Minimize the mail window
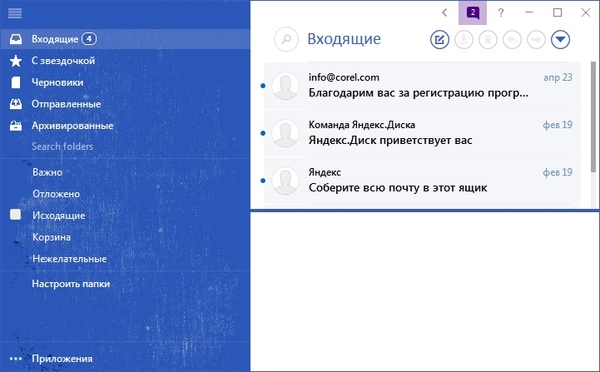 click(529, 13)
